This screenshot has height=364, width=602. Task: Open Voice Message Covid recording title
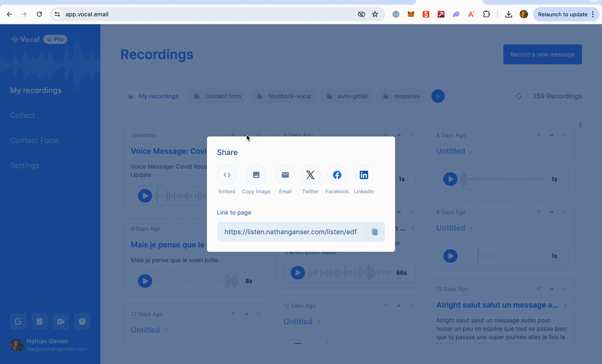point(168,151)
